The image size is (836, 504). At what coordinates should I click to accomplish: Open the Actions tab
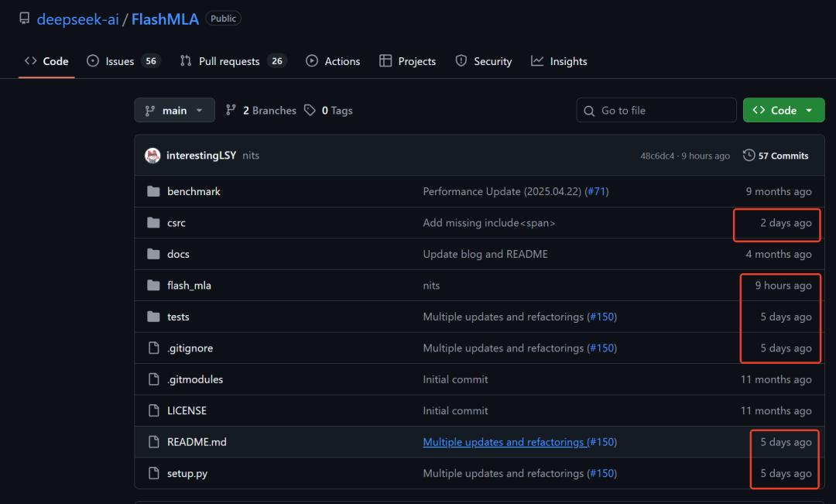[x=341, y=61]
